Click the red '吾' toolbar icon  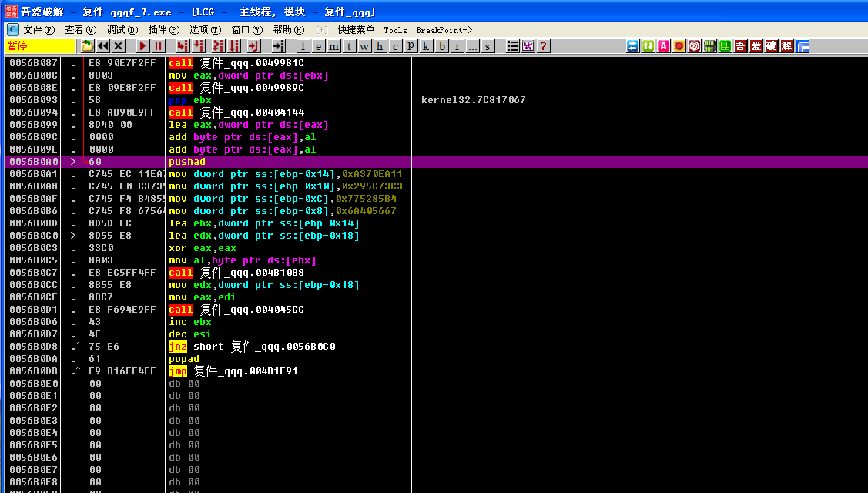(741, 46)
